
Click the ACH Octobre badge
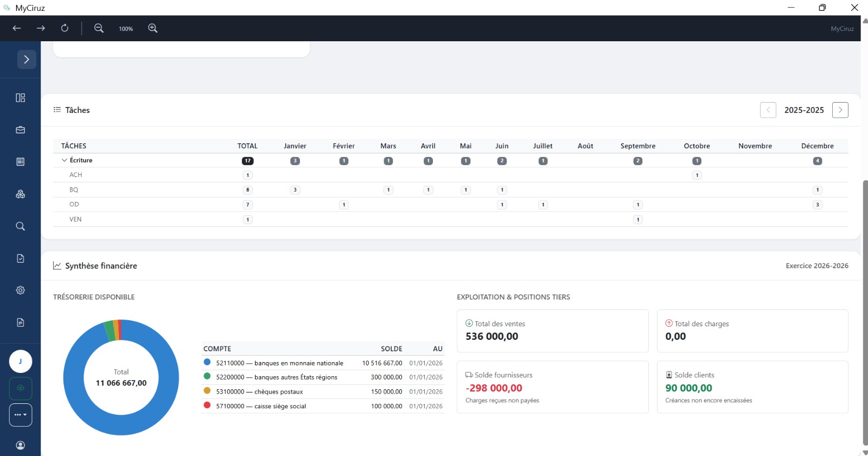697,175
